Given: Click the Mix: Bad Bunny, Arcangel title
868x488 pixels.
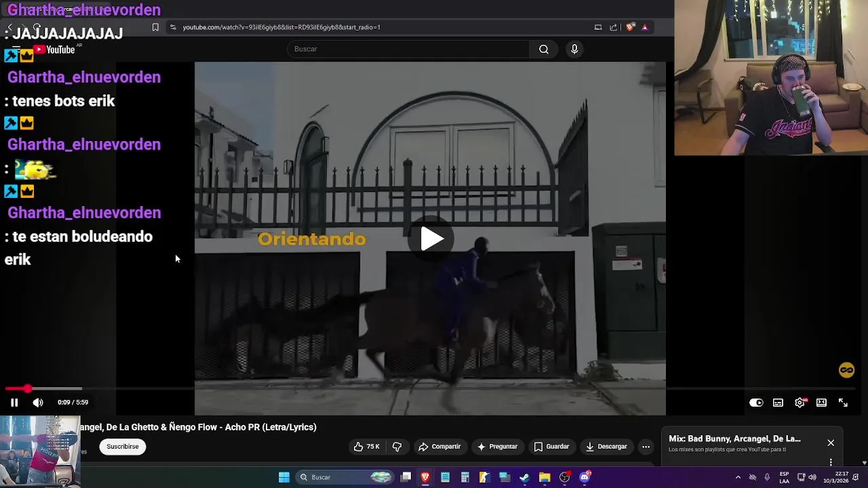Looking at the screenshot, I should [x=734, y=439].
